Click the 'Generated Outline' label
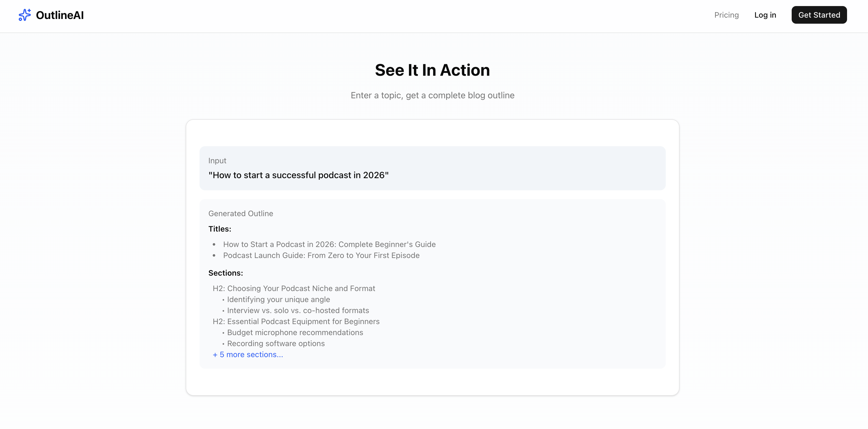 pos(241,213)
